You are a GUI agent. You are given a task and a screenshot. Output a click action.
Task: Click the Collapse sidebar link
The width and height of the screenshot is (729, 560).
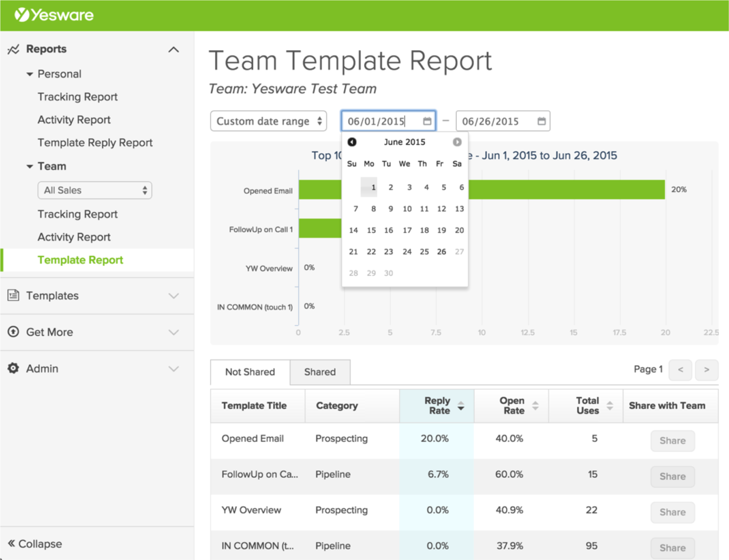tap(35, 544)
